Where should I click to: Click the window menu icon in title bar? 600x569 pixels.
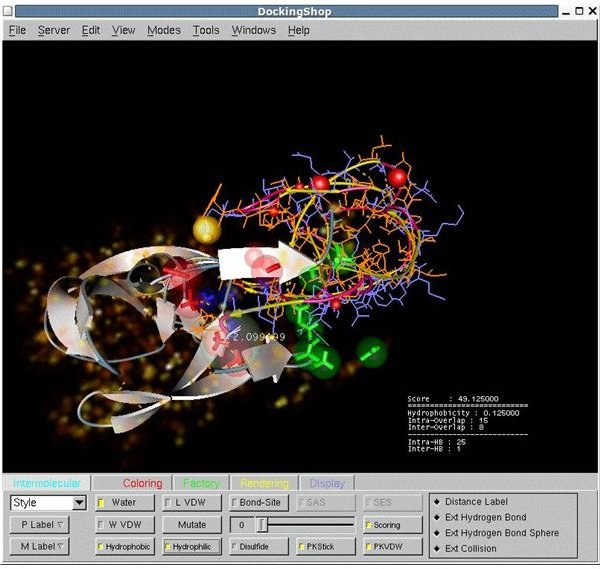tap(8, 11)
